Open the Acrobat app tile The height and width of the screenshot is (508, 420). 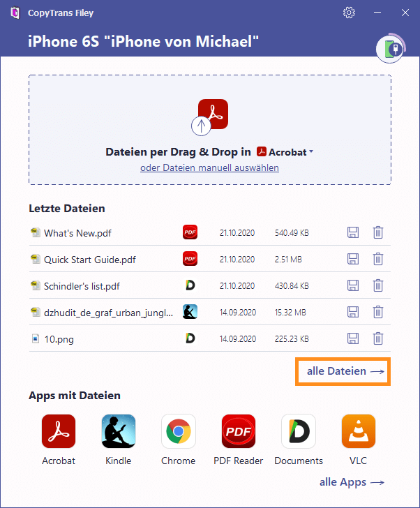(59, 440)
